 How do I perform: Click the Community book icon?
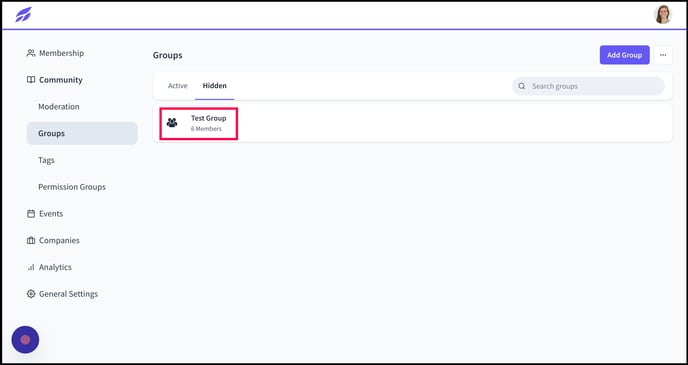pos(31,80)
